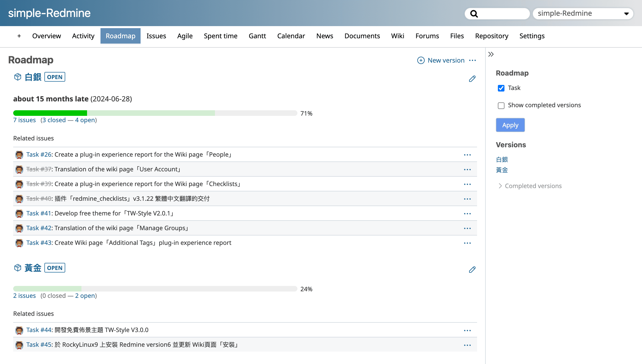Click the search magnifier icon
The height and width of the screenshot is (364, 642).
[x=474, y=14]
